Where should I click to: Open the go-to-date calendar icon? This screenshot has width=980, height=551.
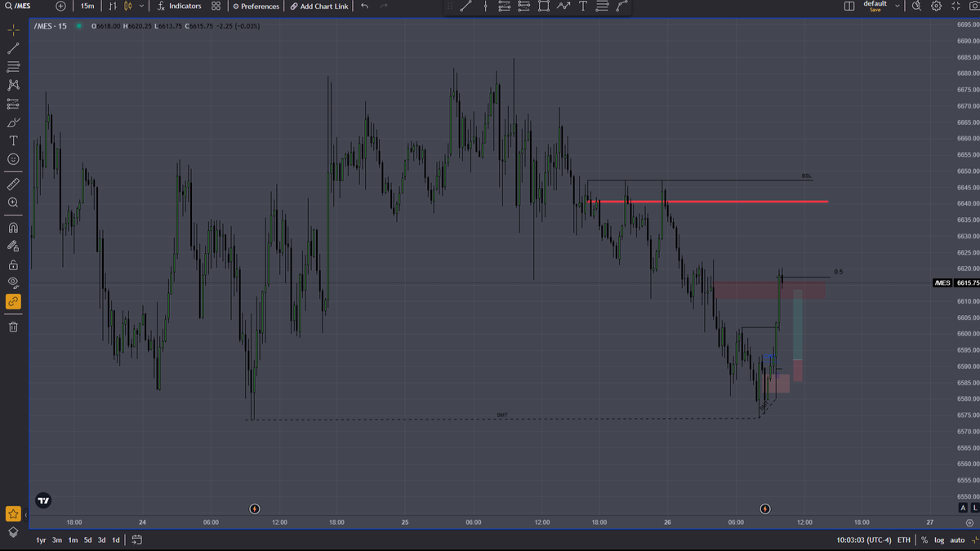136,540
